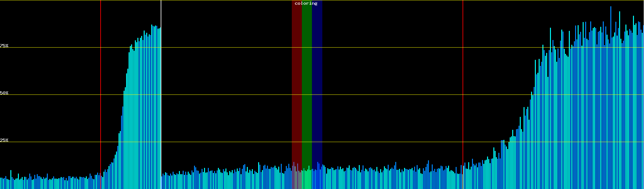Click where the right red line crosses 50% gridline
The image size is (644, 189).
(463, 94)
